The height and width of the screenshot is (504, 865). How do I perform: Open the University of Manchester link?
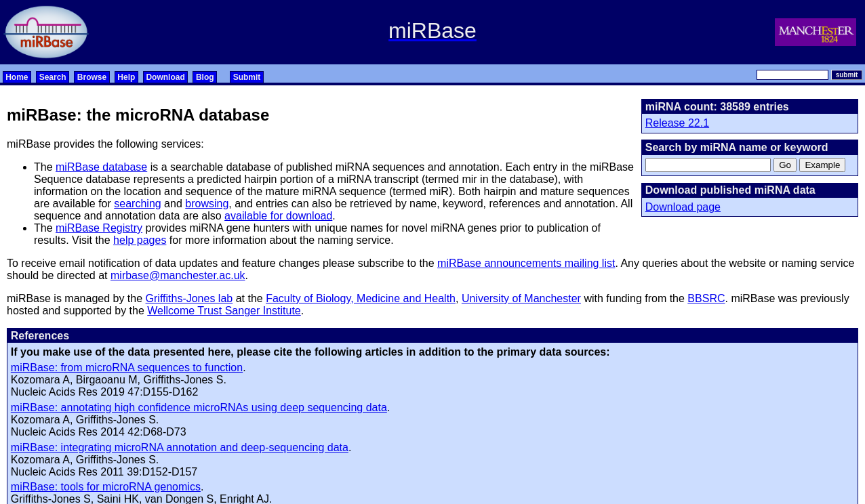tap(521, 299)
